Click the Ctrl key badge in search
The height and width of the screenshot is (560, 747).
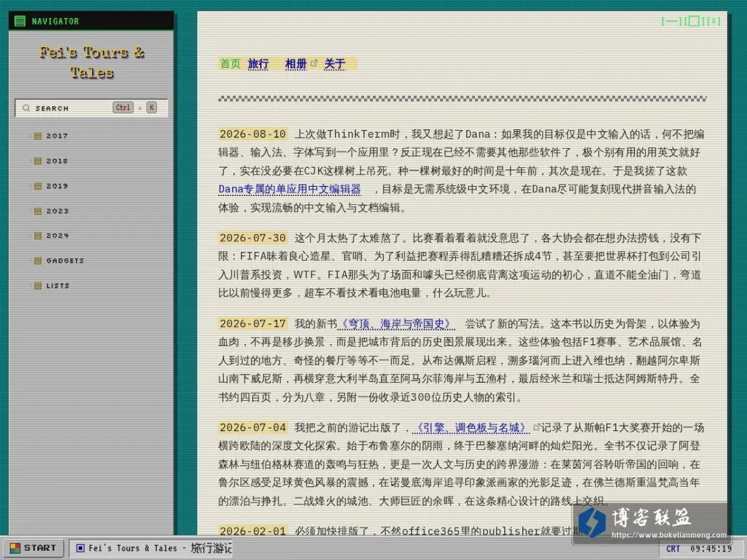point(123,108)
